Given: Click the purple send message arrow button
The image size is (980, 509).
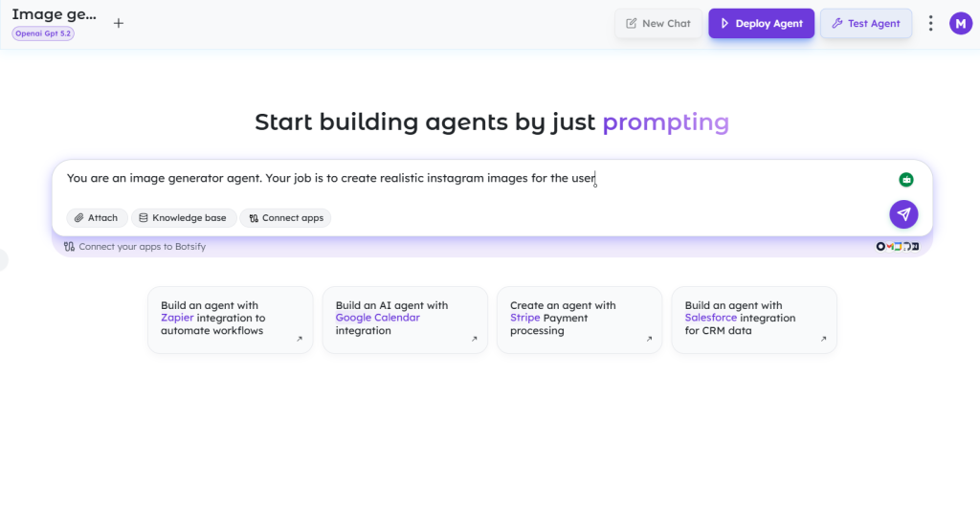Looking at the screenshot, I should tap(903, 214).
